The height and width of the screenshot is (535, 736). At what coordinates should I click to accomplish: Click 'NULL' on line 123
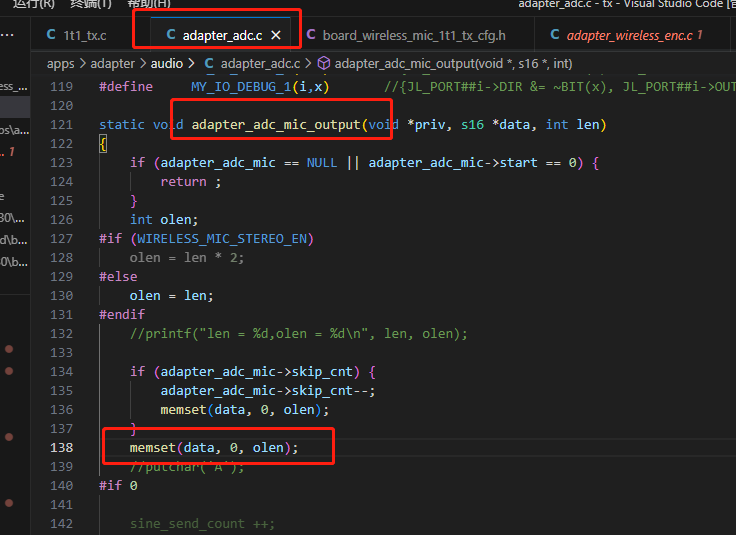322,163
